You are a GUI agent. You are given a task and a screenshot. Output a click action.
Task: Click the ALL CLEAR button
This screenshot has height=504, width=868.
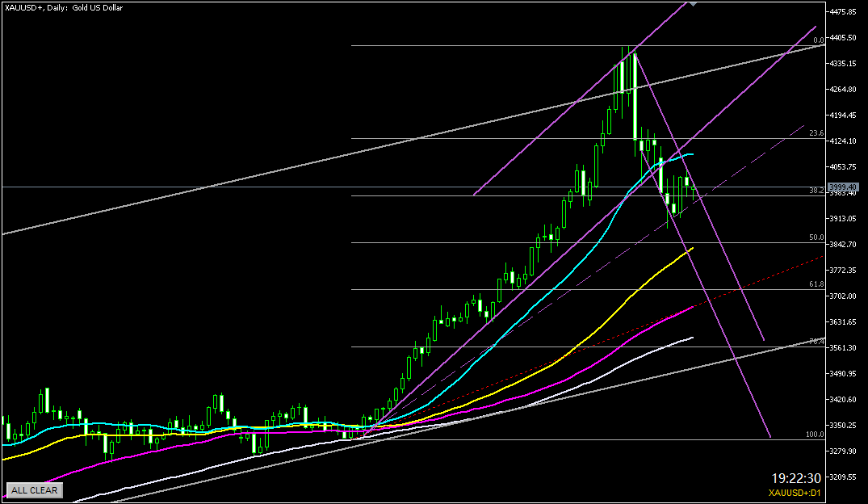pos(34,489)
